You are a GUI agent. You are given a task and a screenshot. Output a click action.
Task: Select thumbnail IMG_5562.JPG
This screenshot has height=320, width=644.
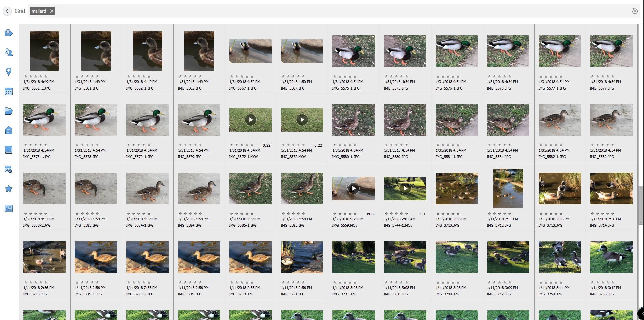click(x=199, y=51)
